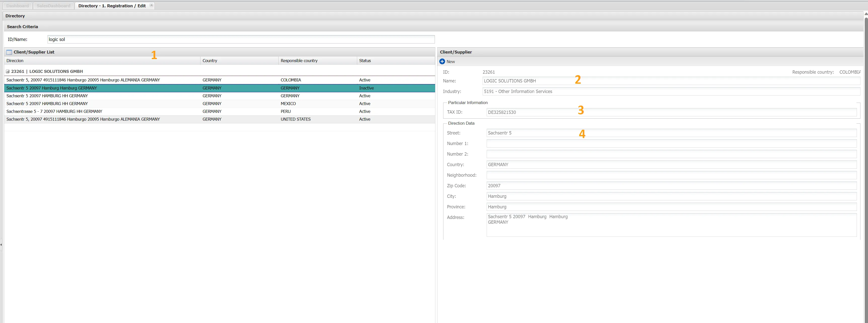Image resolution: width=868 pixels, height=323 pixels.
Task: Select the row with responsible country UNITED STATES
Action: [x=219, y=119]
